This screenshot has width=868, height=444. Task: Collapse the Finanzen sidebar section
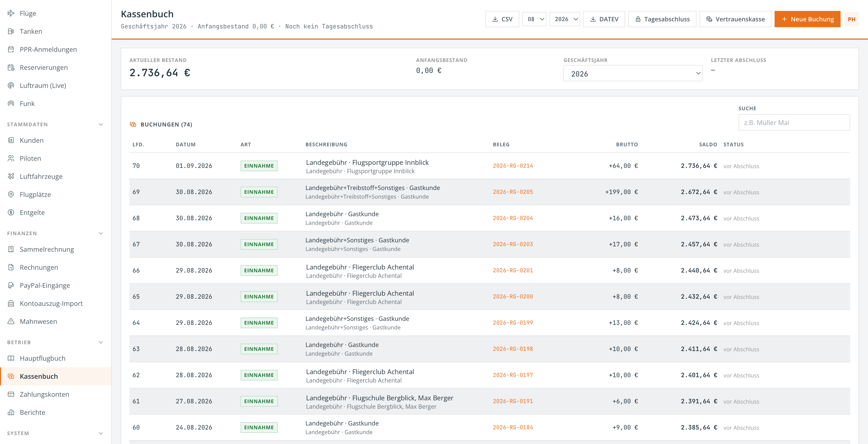point(101,233)
